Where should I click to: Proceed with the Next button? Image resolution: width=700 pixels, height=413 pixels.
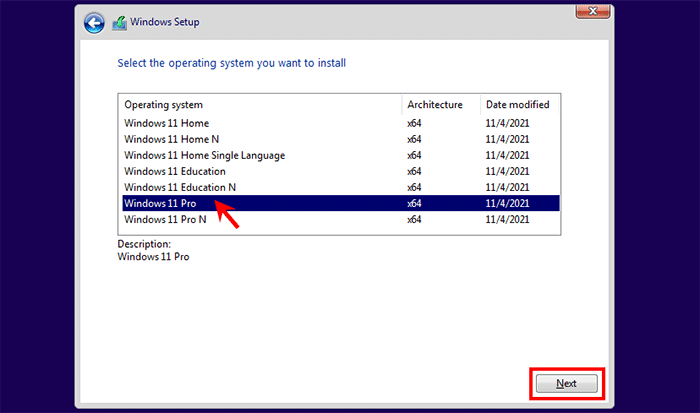[567, 384]
